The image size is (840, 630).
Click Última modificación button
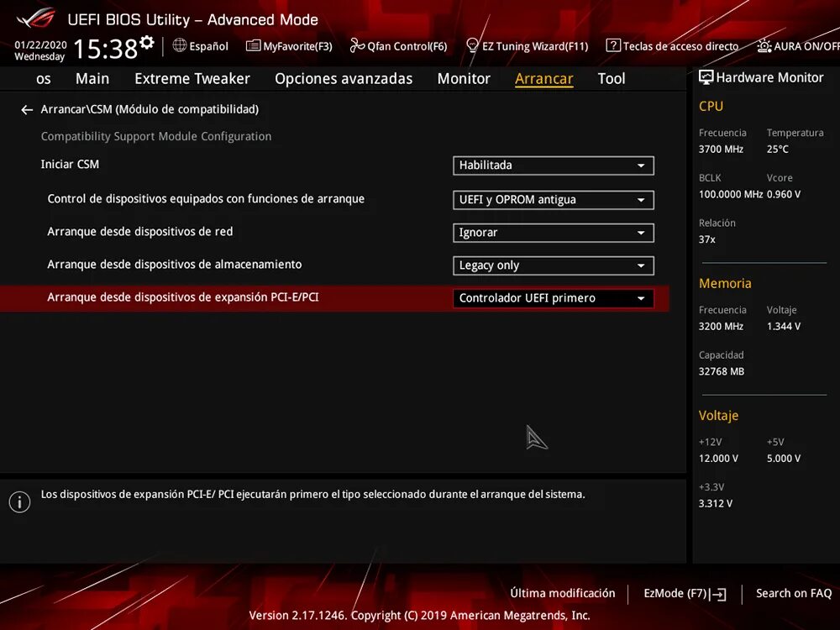point(563,594)
